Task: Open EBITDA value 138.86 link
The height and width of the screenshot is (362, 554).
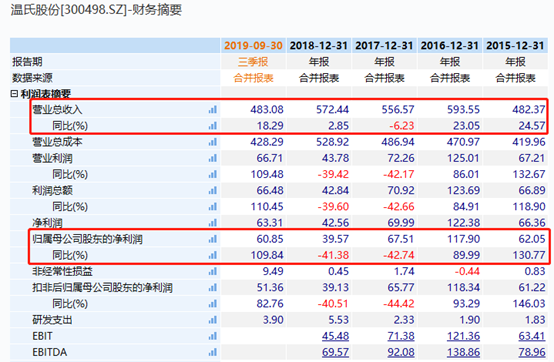Action: click(463, 352)
